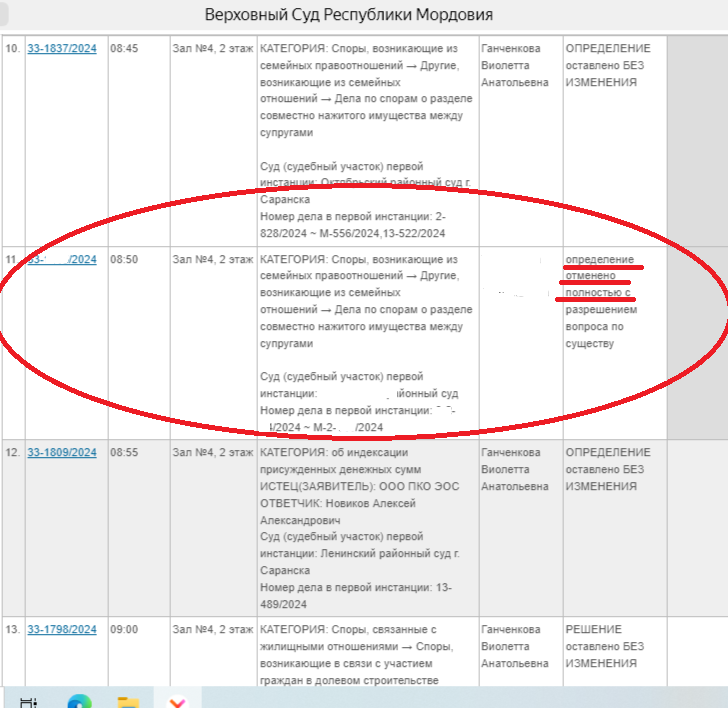Open case link 33-1837/2024
This screenshot has height=708, width=728.
(x=62, y=48)
